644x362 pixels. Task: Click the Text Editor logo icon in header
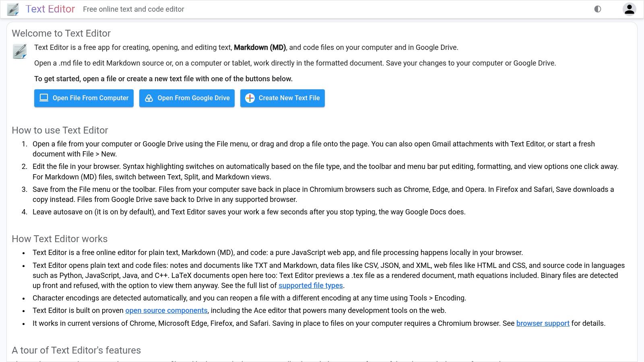(13, 9)
